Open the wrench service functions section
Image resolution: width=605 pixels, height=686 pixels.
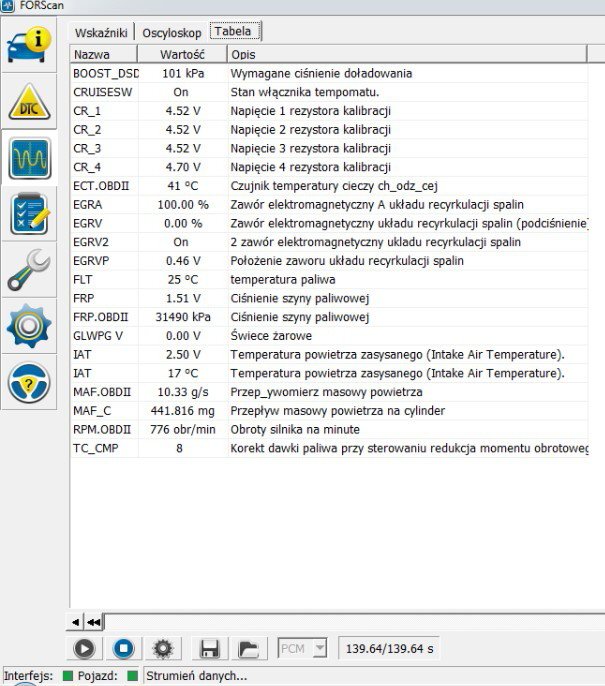(x=30, y=271)
